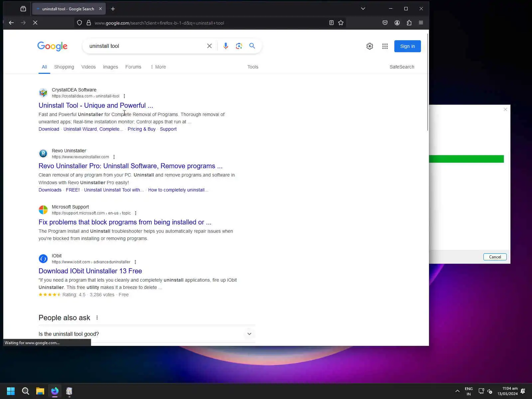Search by image with Google Lens
Viewport: 532px width, 399px height.
point(239,46)
